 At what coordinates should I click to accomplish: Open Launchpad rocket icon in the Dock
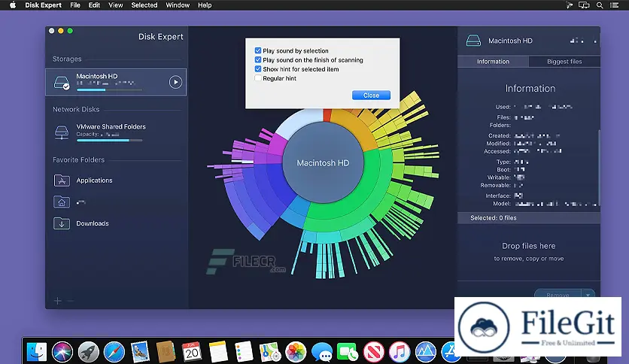coord(88,352)
